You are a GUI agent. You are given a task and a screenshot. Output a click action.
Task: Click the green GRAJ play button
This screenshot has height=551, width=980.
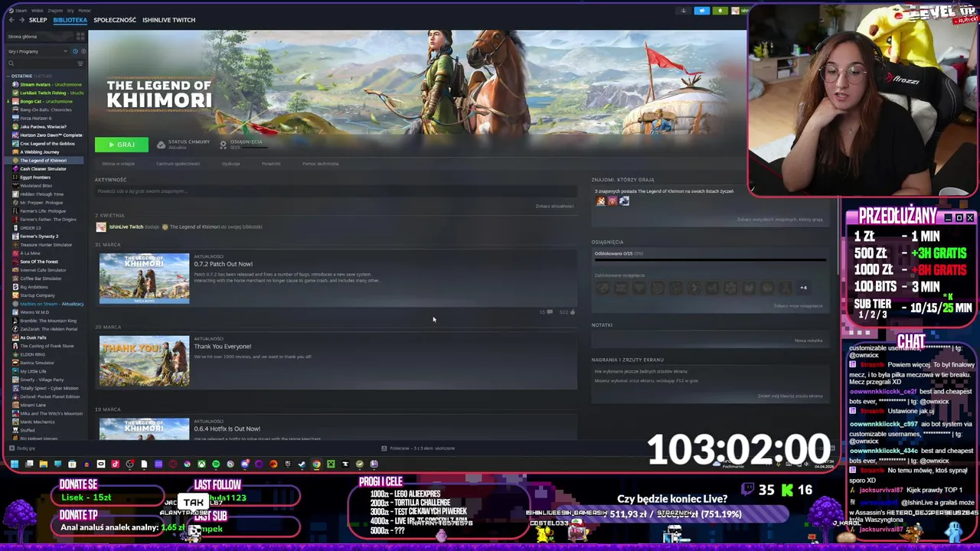tap(122, 145)
